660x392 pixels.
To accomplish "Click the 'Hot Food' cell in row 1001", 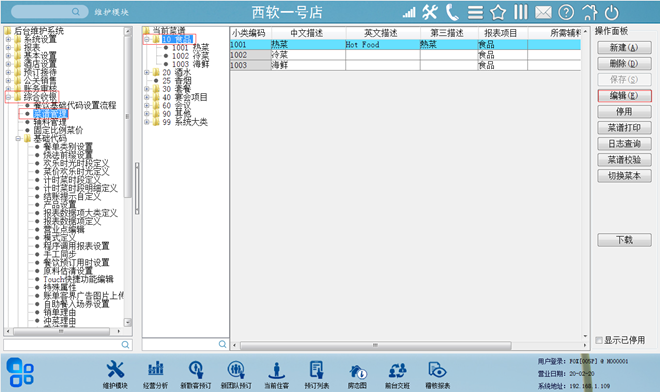I will coord(383,44).
